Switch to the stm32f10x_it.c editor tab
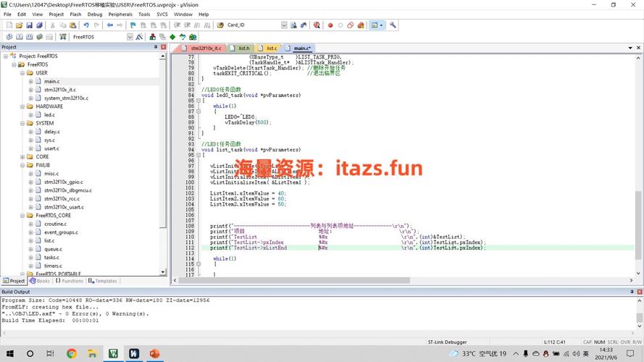 pos(203,48)
